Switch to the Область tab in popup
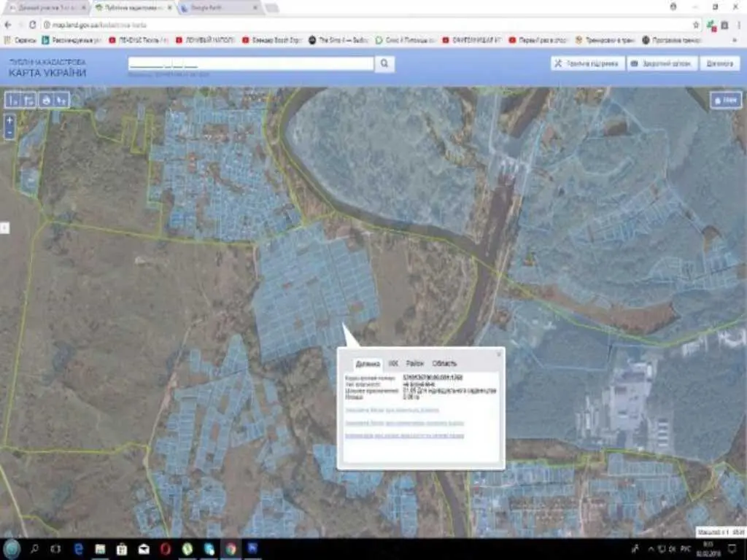This screenshot has height=560, width=747. click(x=444, y=363)
